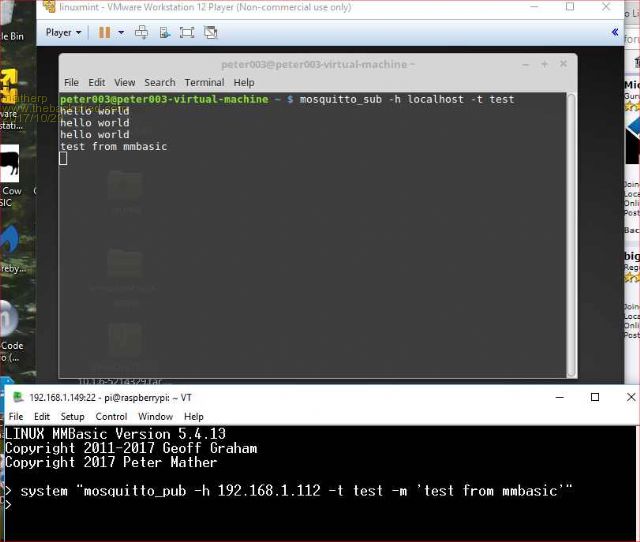This screenshot has height=542, width=640.
Task: Expand the power options arrow beside pause
Action: 121,32
